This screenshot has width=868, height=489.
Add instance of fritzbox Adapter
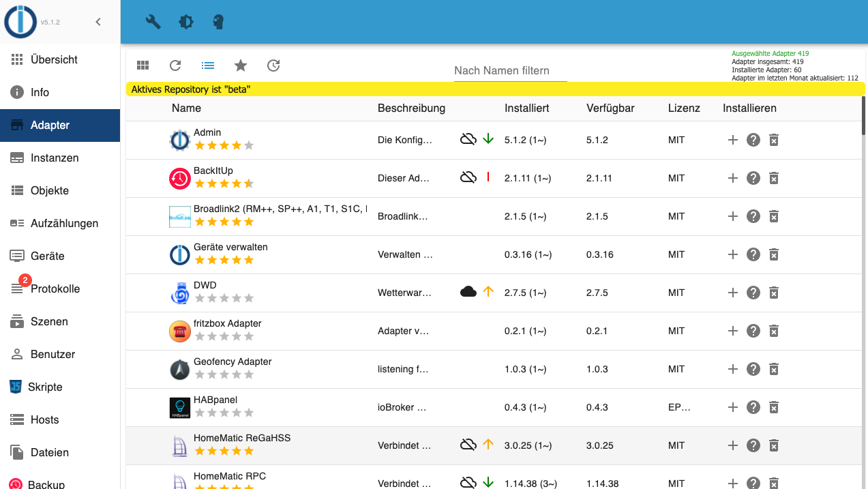pos(733,331)
